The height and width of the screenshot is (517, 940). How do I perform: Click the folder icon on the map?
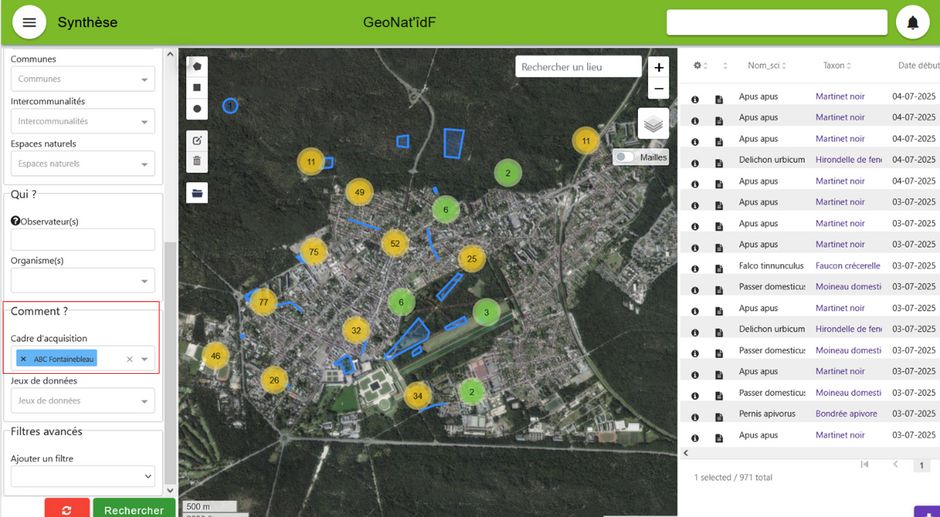click(x=197, y=192)
